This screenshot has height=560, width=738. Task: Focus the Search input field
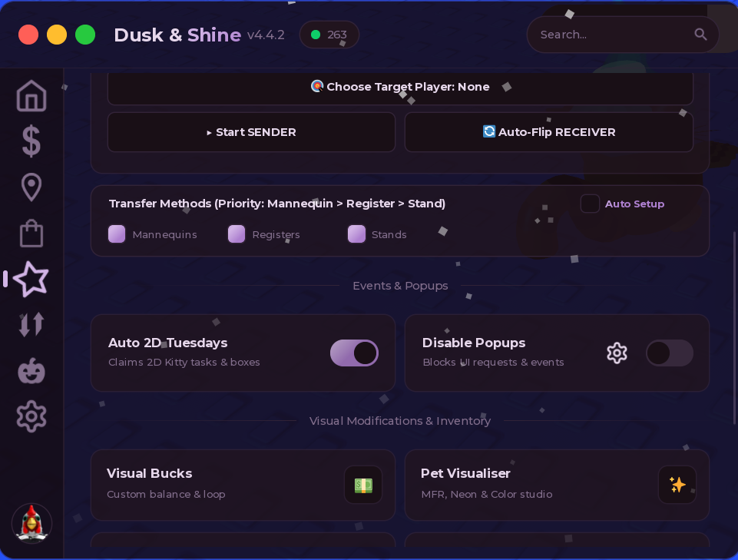622,35
